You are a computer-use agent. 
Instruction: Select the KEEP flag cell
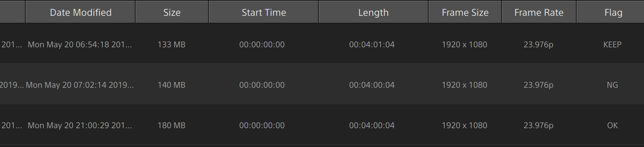(x=612, y=44)
